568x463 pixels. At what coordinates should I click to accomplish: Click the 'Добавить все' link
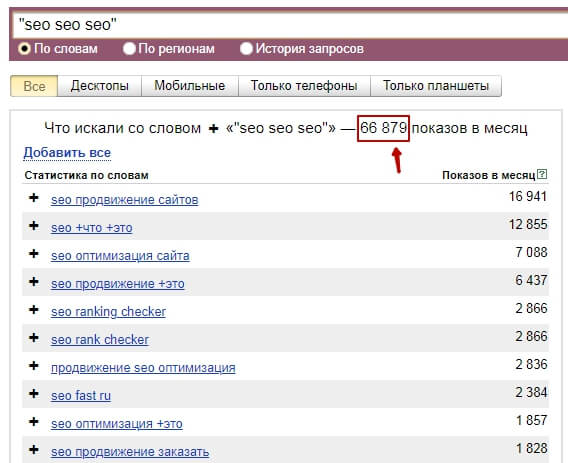coord(67,153)
